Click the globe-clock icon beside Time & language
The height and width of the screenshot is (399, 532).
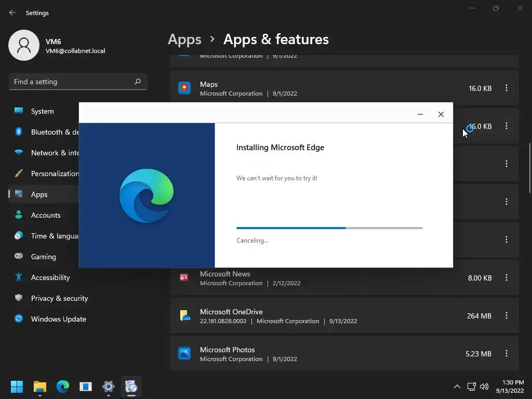(x=19, y=235)
